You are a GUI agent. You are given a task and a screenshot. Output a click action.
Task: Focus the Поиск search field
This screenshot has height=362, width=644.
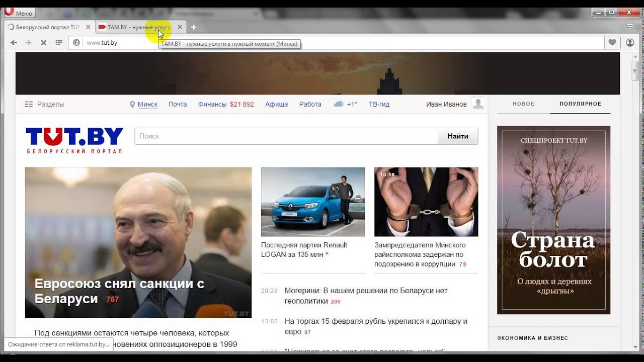286,136
